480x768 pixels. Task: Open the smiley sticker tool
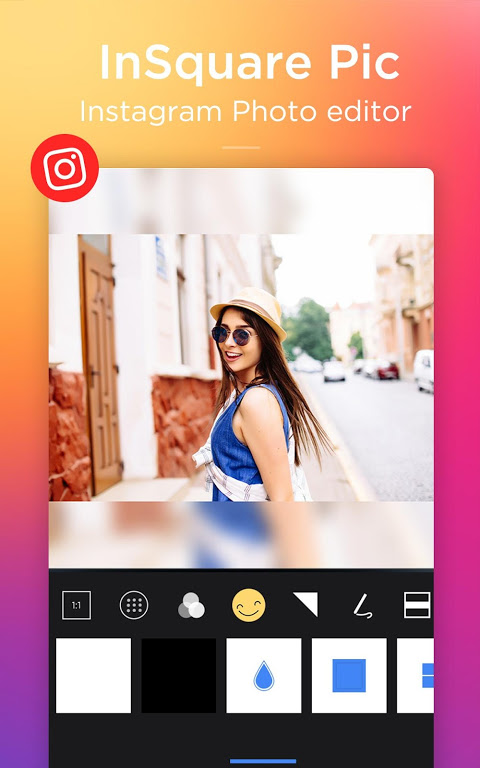(249, 605)
